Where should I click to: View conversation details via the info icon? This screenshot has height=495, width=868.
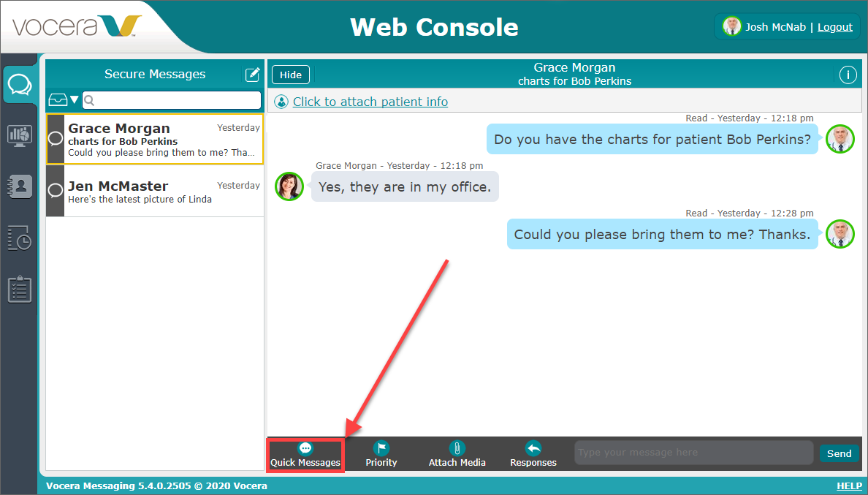click(x=848, y=74)
